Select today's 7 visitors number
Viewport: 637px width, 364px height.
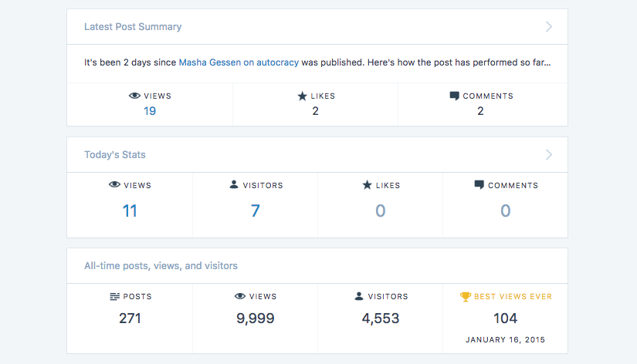[255, 211]
